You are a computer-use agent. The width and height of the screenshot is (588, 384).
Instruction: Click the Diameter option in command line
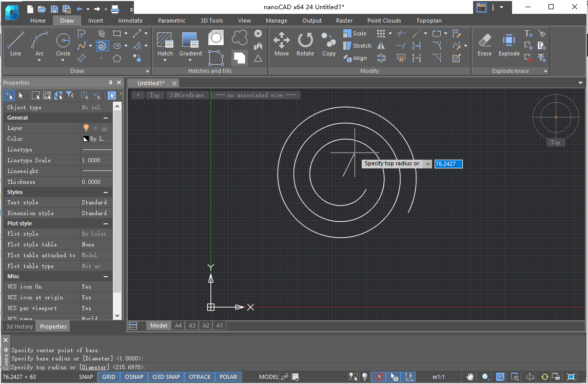pyautogui.click(x=94, y=367)
